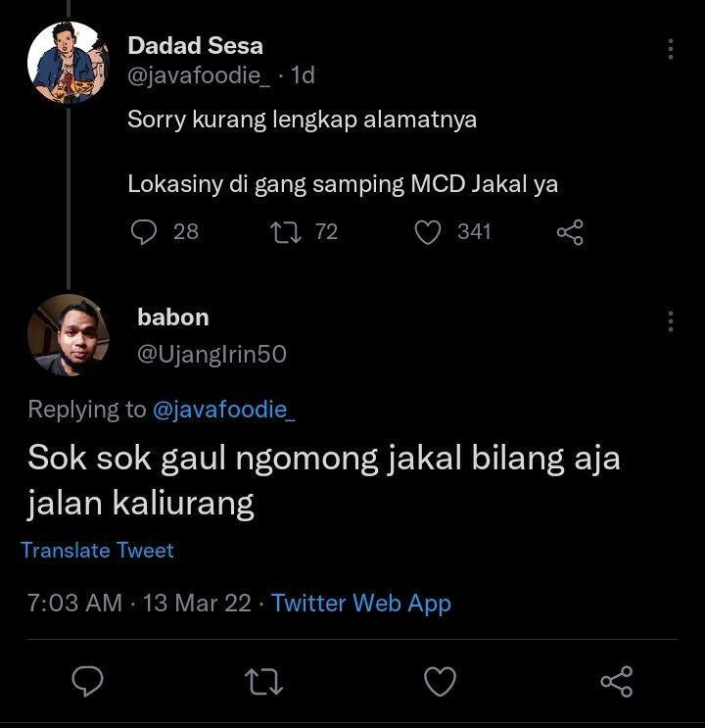Open the babon display name
Screen dimensions: 705x728
pos(173,317)
